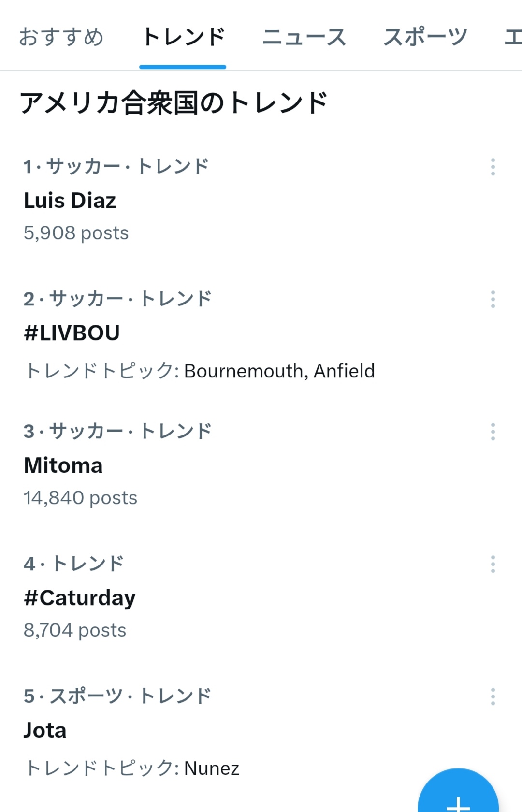Open the Jota trending topic
The height and width of the screenshot is (812, 522).
[x=45, y=730]
